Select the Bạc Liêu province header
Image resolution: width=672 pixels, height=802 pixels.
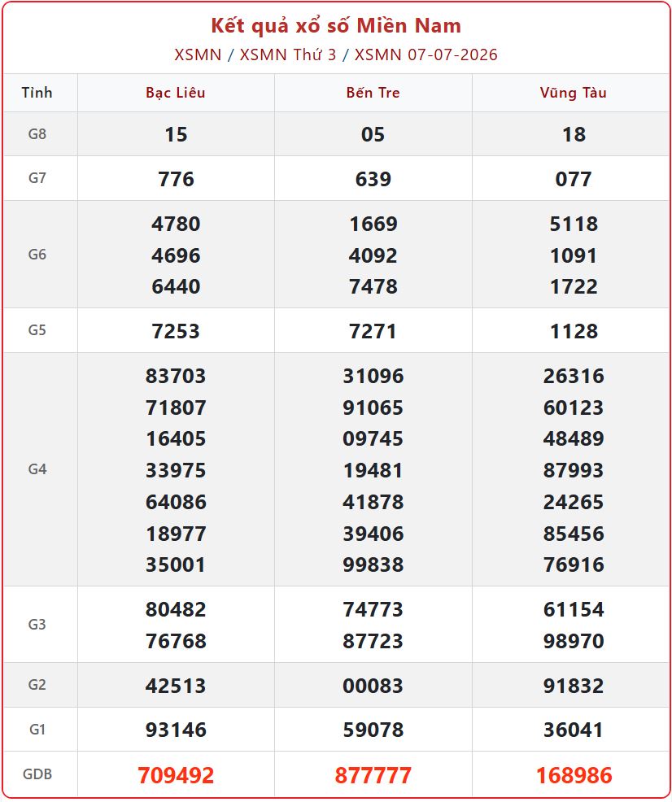[x=176, y=93]
